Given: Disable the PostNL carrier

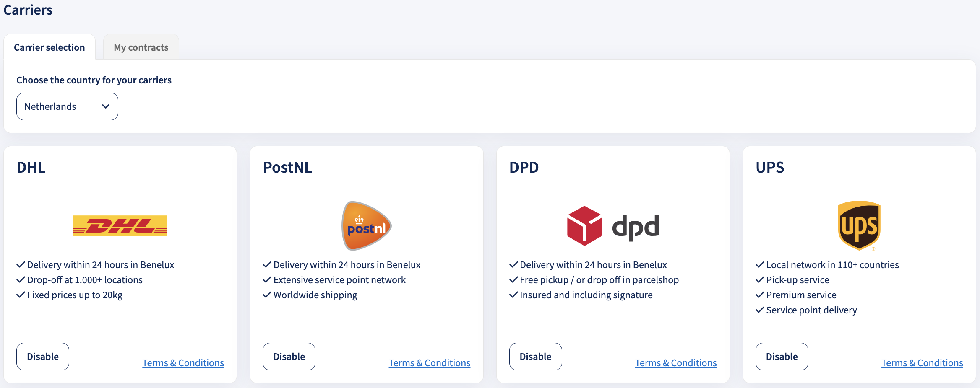Looking at the screenshot, I should 289,357.
